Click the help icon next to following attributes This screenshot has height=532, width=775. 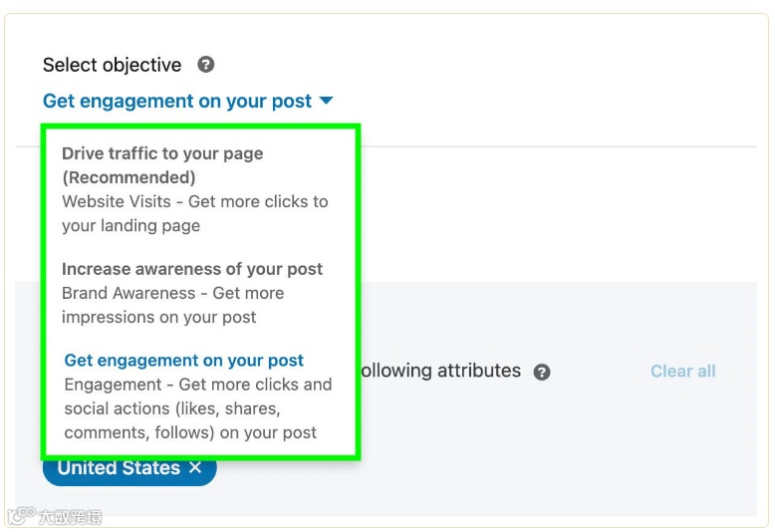coord(542,372)
